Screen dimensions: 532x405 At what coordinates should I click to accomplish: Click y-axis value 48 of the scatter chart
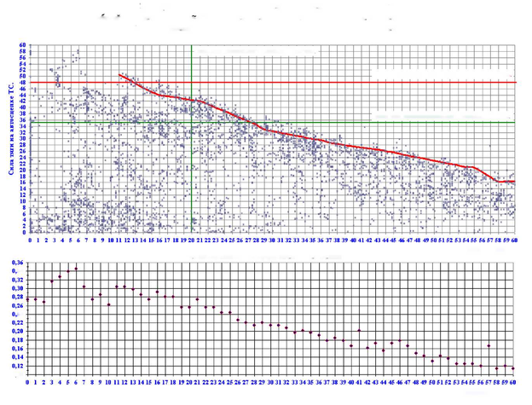tap(22, 83)
